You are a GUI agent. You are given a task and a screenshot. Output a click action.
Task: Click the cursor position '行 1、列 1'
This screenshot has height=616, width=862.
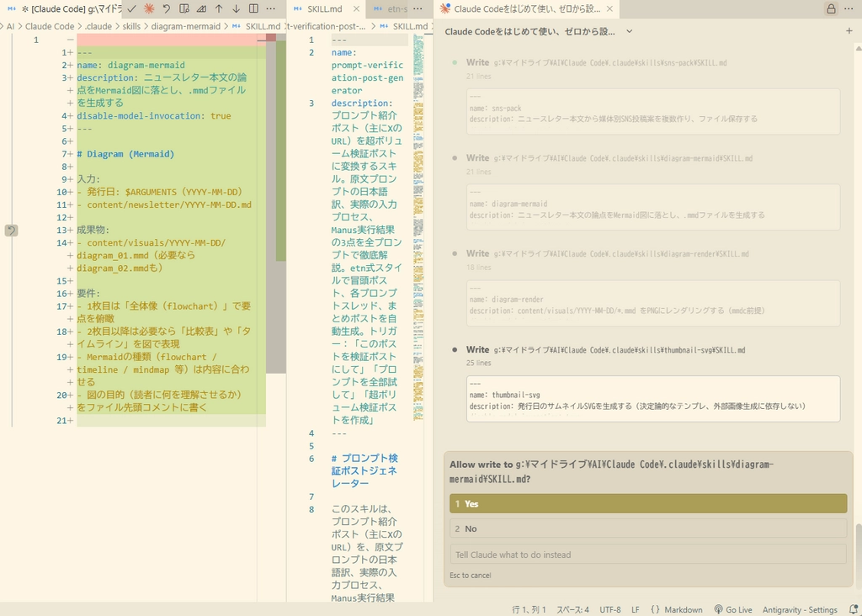click(x=529, y=609)
